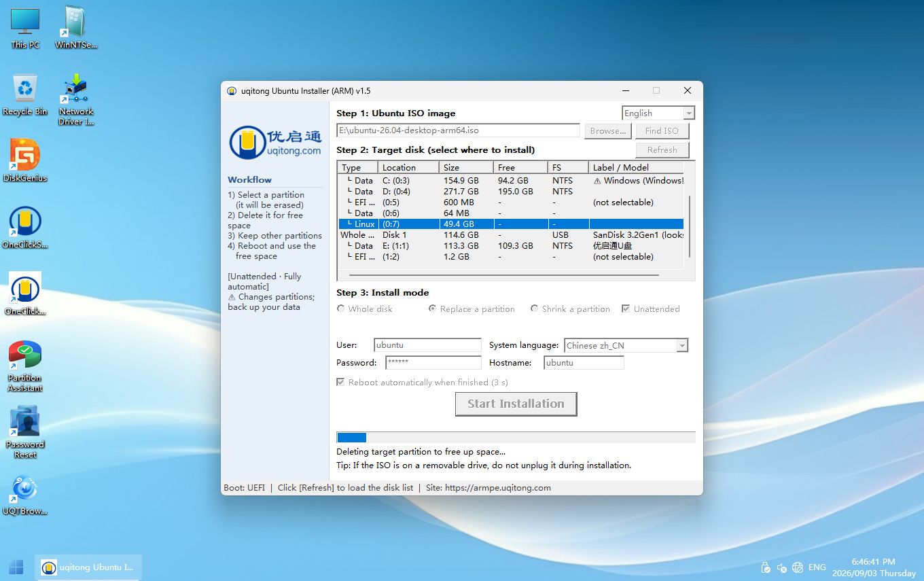The image size is (924, 581).
Task: Click the network disconnected tray icon
Action: coord(798,567)
